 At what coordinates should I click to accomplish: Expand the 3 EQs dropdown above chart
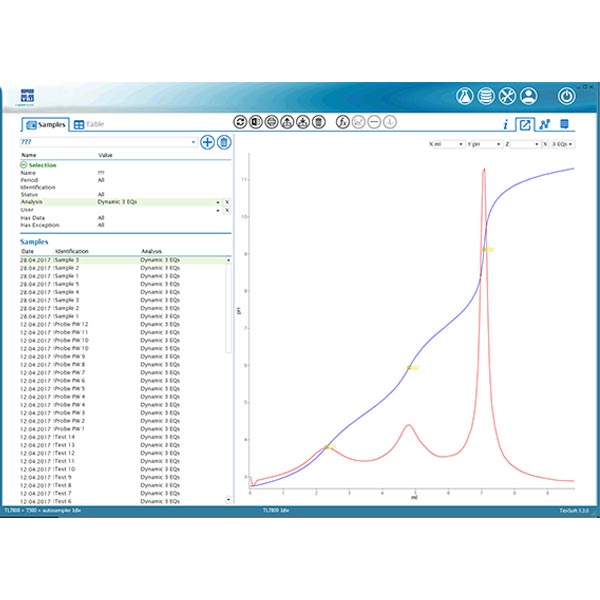[x=564, y=144]
